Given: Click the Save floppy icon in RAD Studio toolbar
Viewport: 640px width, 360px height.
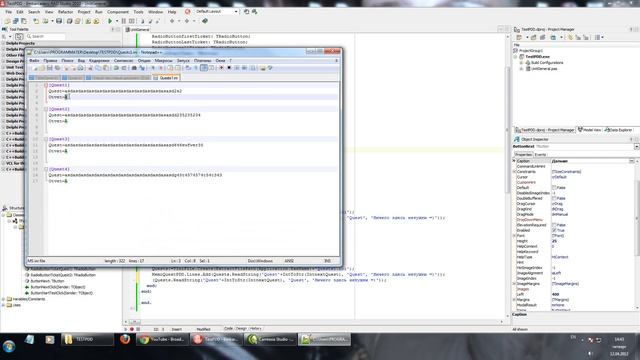Looking at the screenshot, I should click(59, 21).
